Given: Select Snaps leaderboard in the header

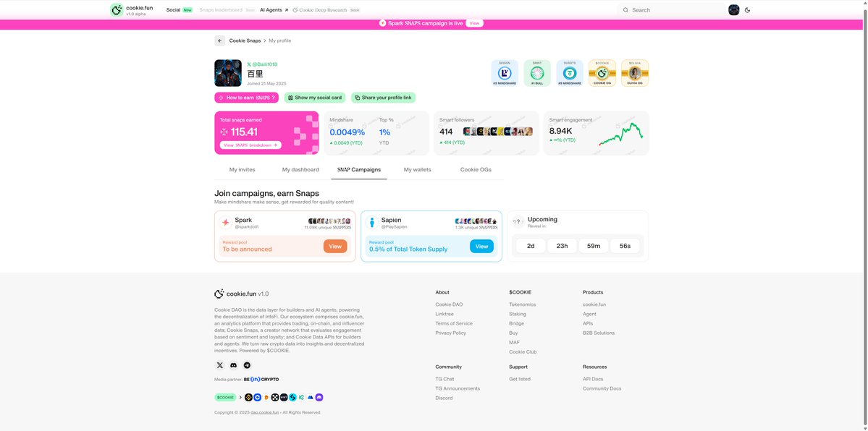Looking at the screenshot, I should (221, 10).
